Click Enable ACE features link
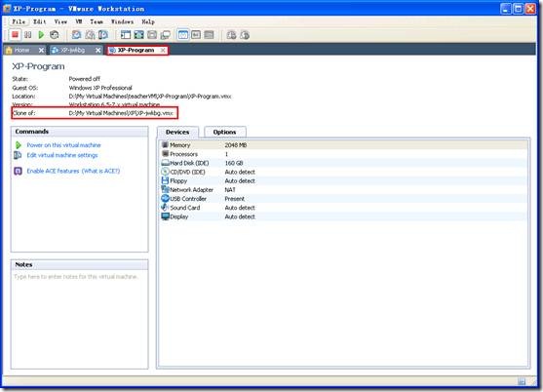The height and width of the screenshot is (392, 543). (53, 171)
